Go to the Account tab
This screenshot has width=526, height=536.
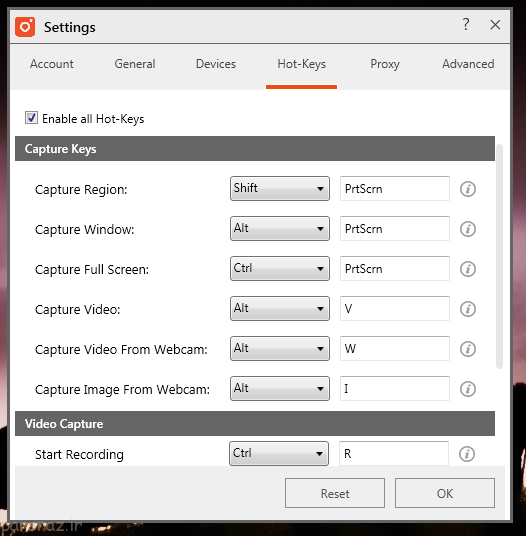tap(52, 64)
